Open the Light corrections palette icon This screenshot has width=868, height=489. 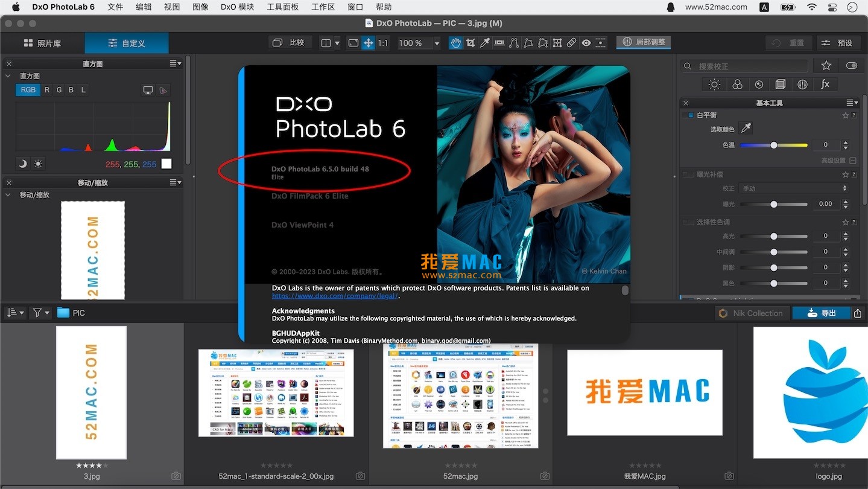click(x=715, y=85)
